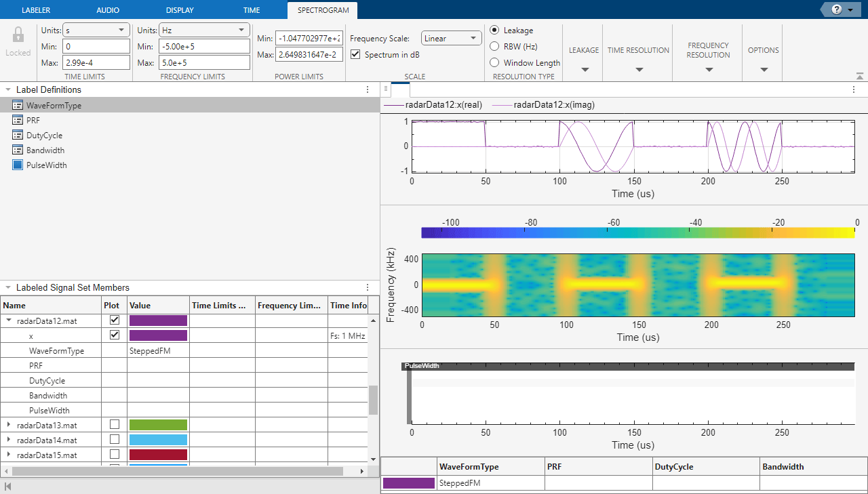
Task: Switch to the Time tab
Action: (x=252, y=10)
